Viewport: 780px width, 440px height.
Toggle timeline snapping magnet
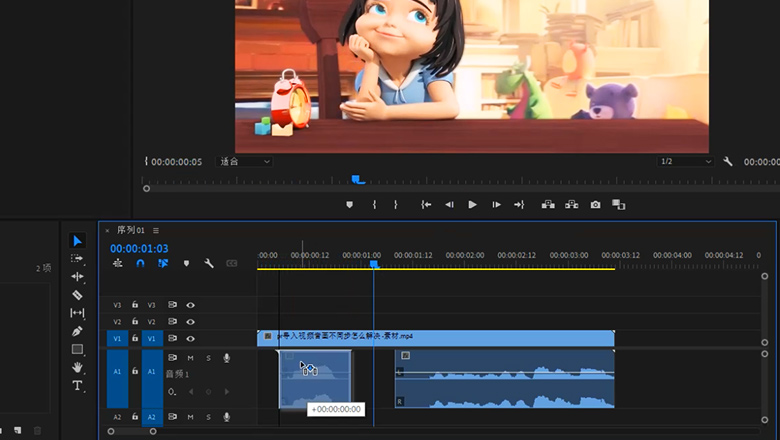coord(140,263)
